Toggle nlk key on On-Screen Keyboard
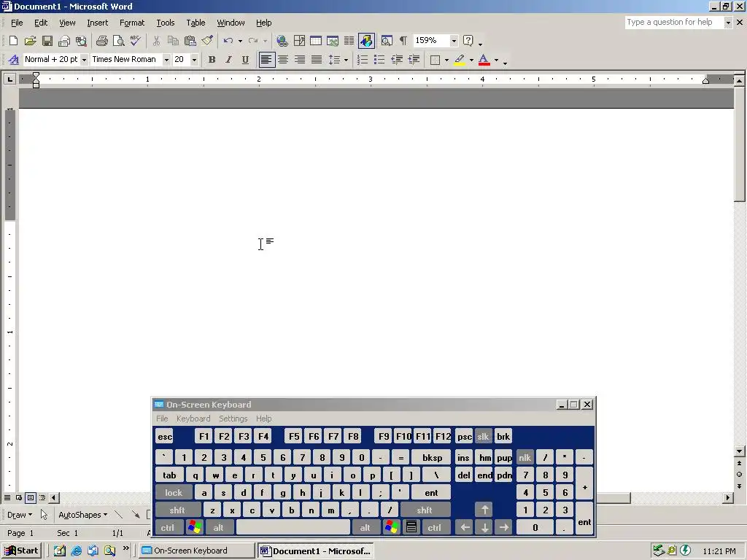The height and width of the screenshot is (560, 747). (x=525, y=458)
